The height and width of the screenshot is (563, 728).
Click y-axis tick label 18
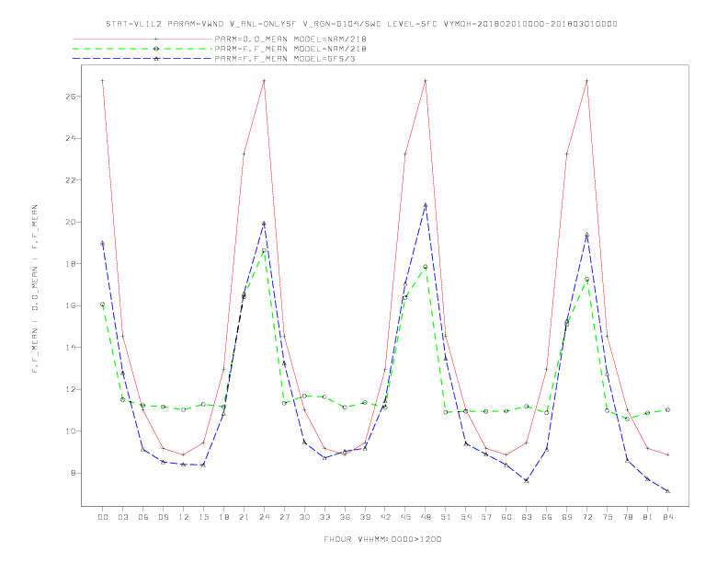71,263
